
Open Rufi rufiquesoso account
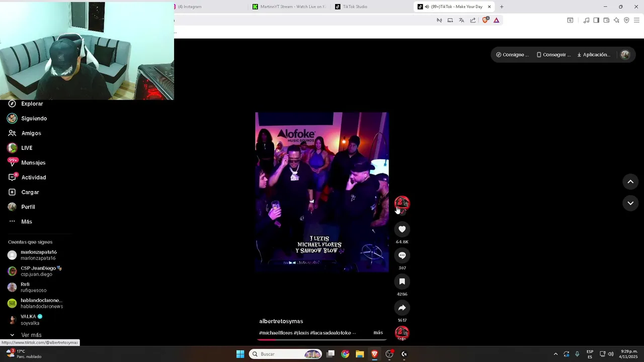pos(27,287)
